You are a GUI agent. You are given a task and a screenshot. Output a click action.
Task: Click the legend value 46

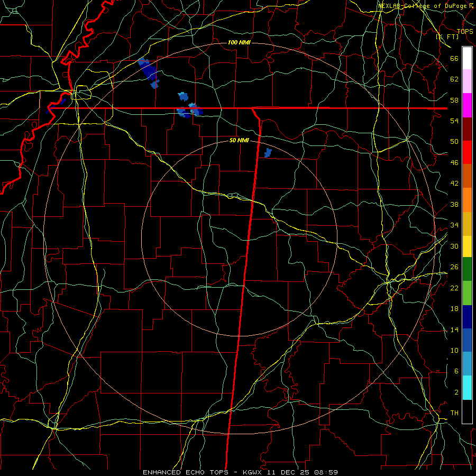454,163
